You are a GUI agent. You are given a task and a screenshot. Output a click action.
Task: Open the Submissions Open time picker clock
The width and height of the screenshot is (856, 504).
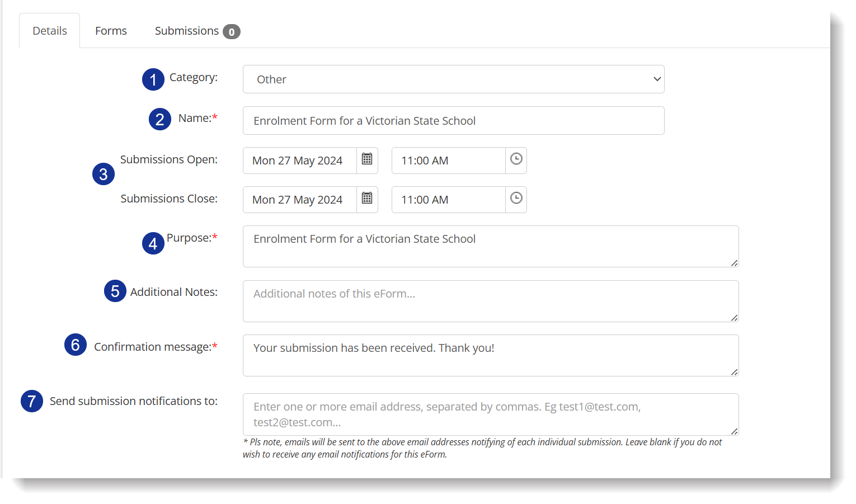(516, 160)
